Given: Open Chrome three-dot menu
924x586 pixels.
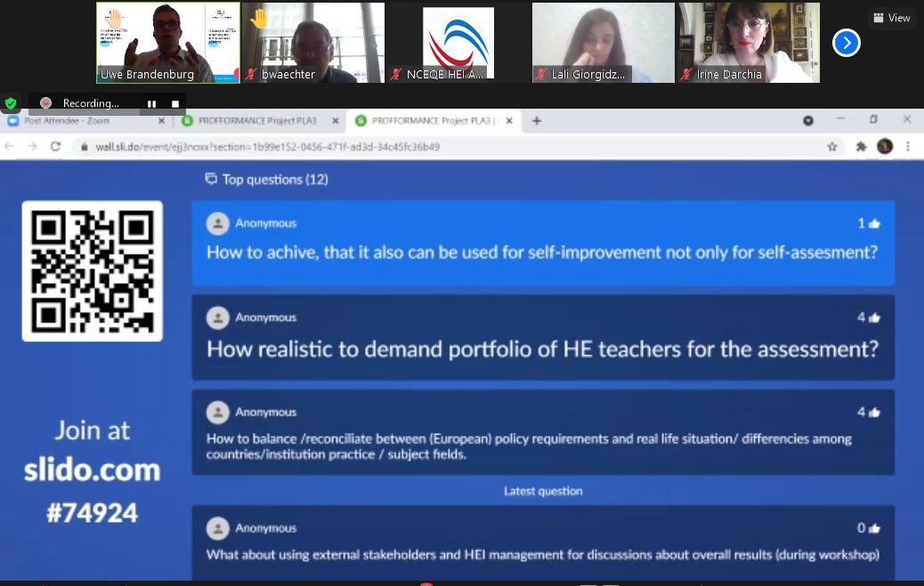Looking at the screenshot, I should [908, 147].
